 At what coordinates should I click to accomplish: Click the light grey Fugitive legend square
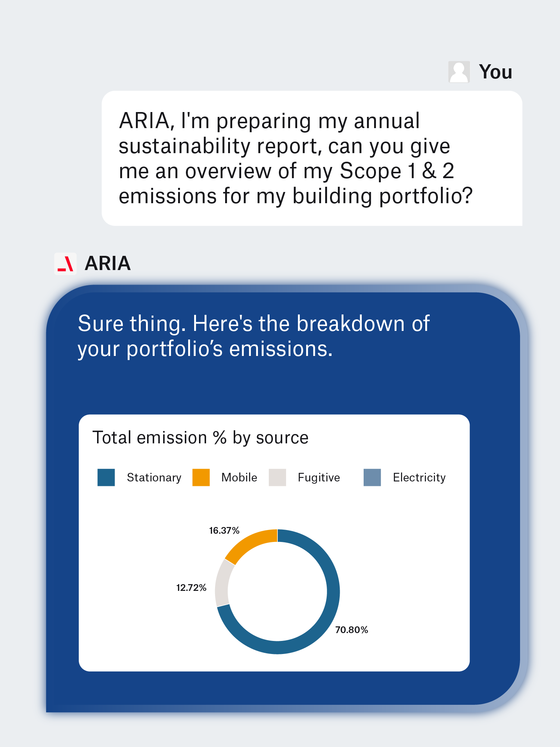[277, 477]
